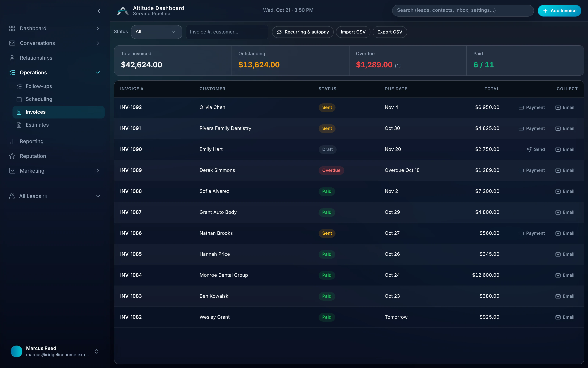Open the Marcus Reed account switcher
Screen dimensions: 588x368
click(55, 351)
